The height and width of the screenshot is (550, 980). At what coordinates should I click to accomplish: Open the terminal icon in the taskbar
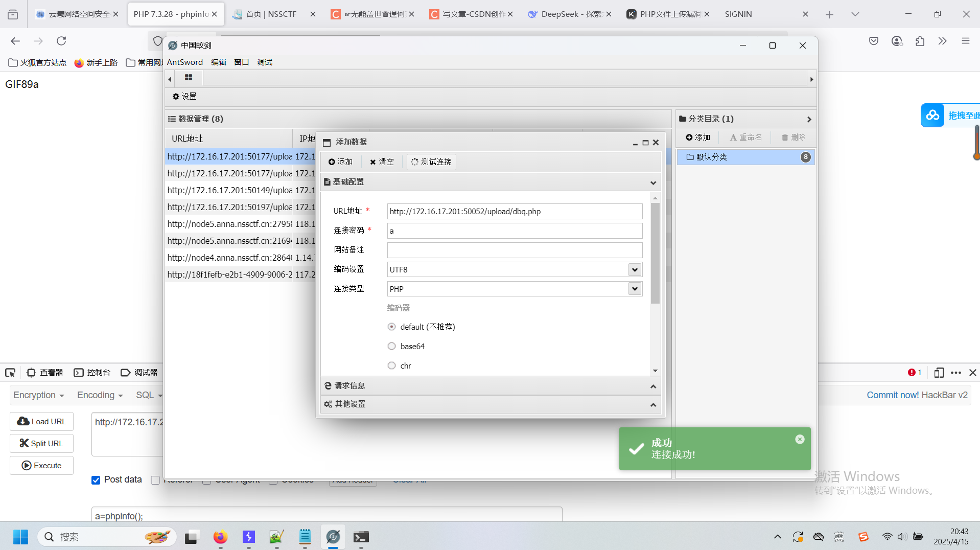pyautogui.click(x=361, y=537)
